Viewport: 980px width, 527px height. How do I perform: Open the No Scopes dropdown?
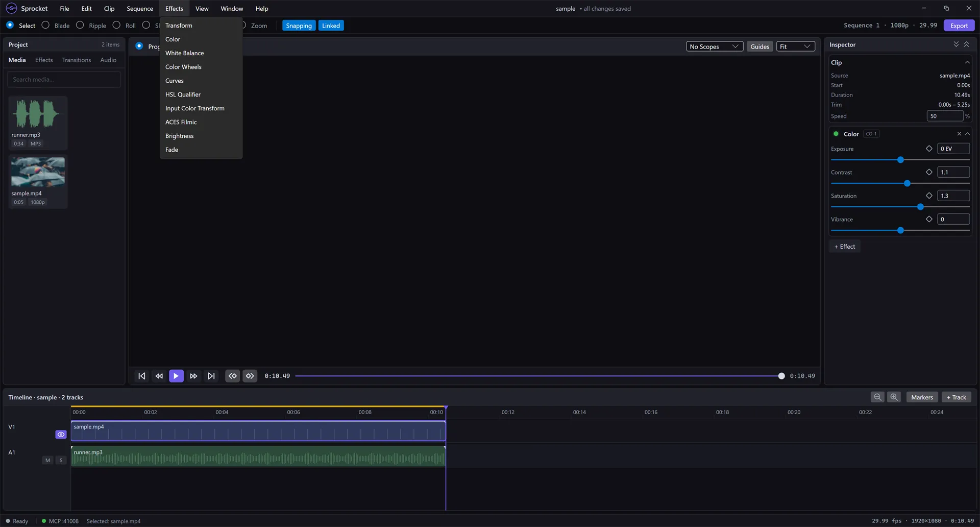[714, 46]
